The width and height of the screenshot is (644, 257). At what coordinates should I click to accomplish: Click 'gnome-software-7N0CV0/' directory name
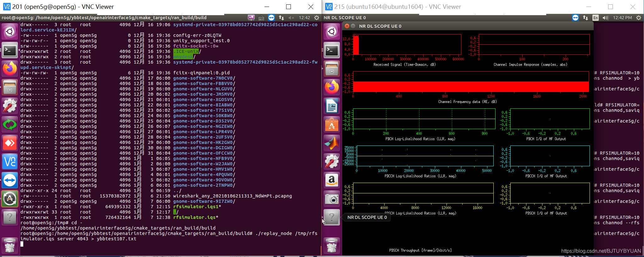(x=204, y=78)
